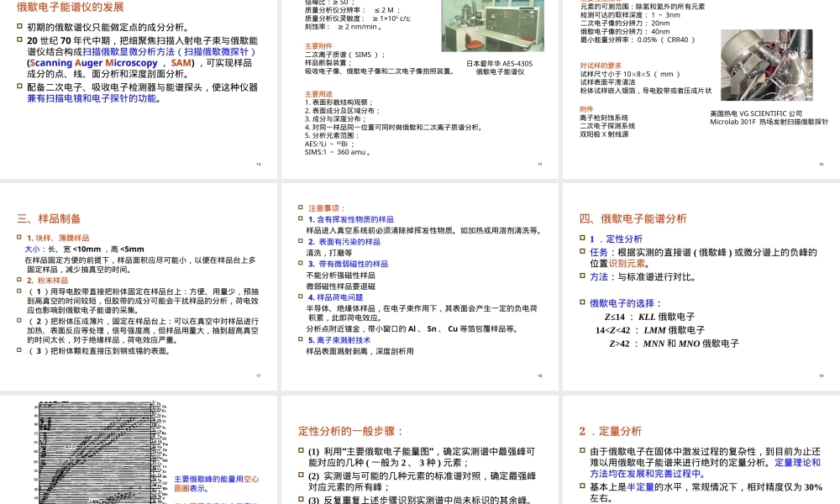Click the Auger peak energy chart image
The width and height of the screenshot is (840, 504).
coord(101,452)
